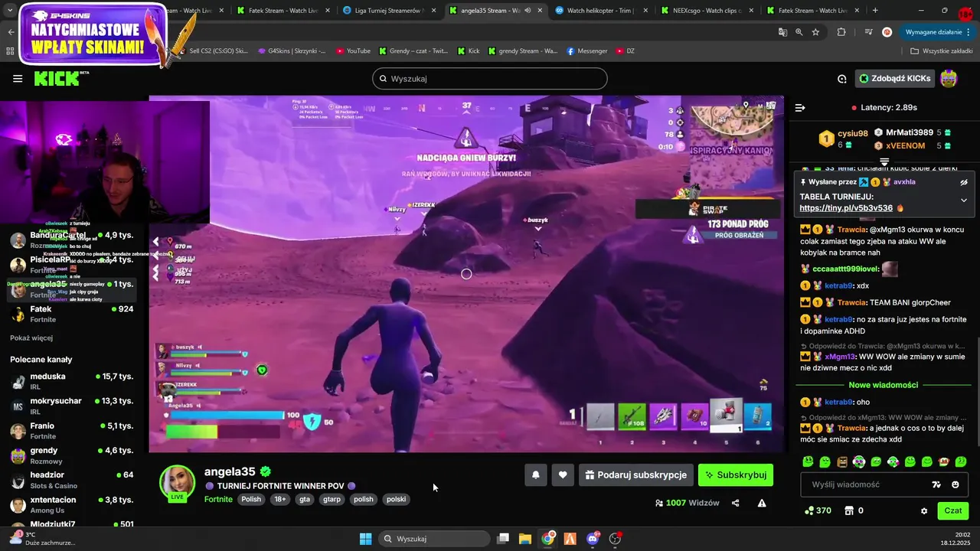Image resolution: width=980 pixels, height=551 pixels.
Task: Open YouTube bookmark
Action: (353, 51)
